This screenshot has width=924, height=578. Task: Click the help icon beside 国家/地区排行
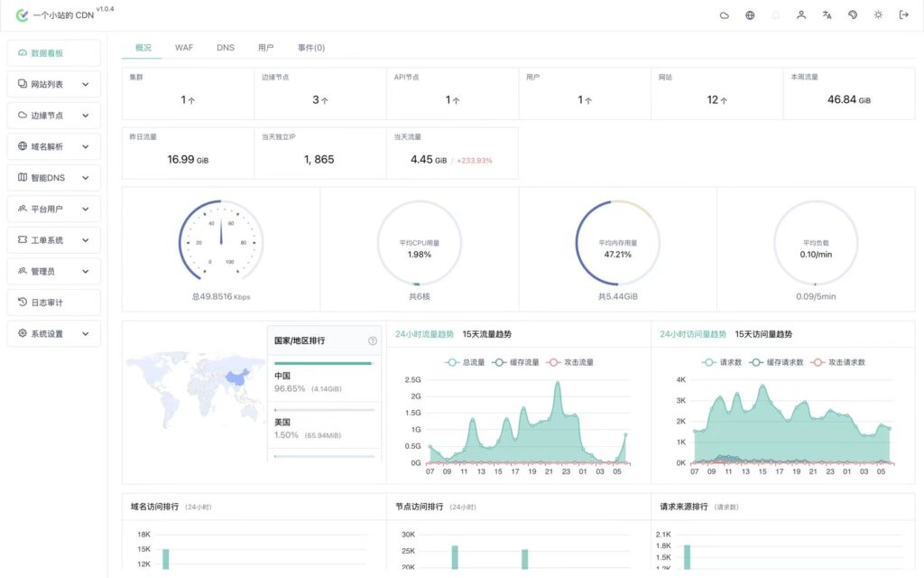(372, 340)
